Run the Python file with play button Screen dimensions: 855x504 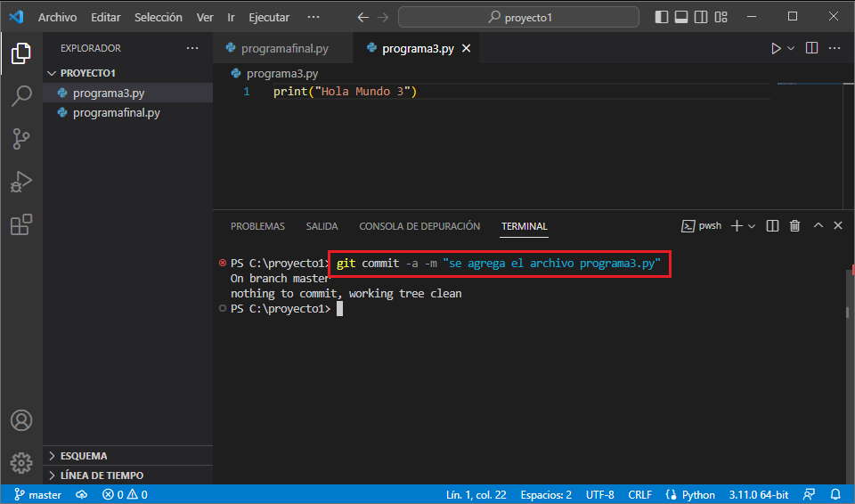[x=776, y=49]
